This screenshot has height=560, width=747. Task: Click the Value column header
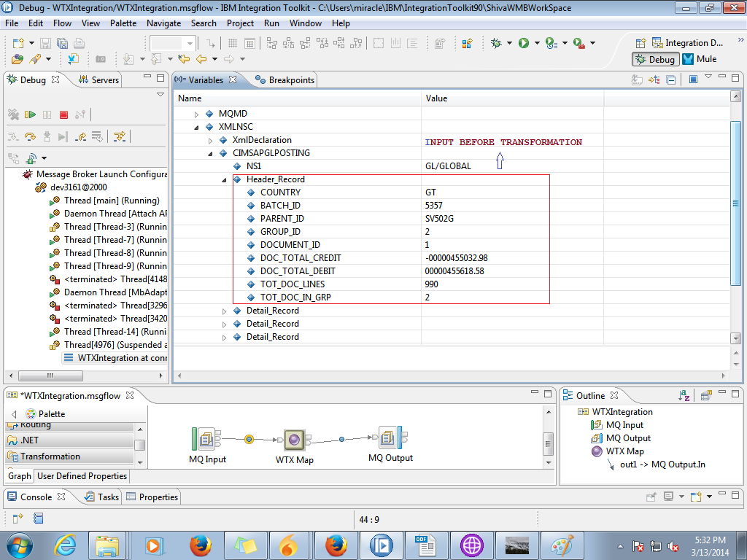[513, 98]
